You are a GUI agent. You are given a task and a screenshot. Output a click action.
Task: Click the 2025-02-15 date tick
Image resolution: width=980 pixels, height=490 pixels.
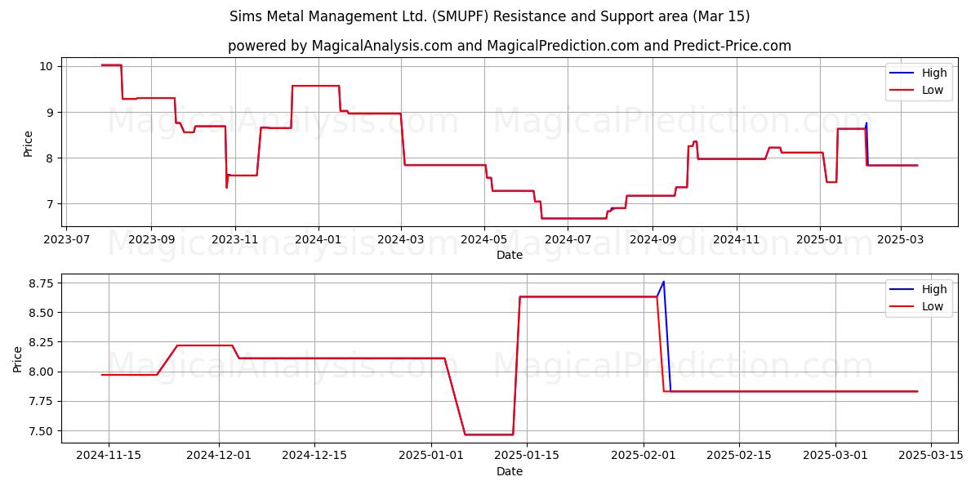tap(739, 456)
